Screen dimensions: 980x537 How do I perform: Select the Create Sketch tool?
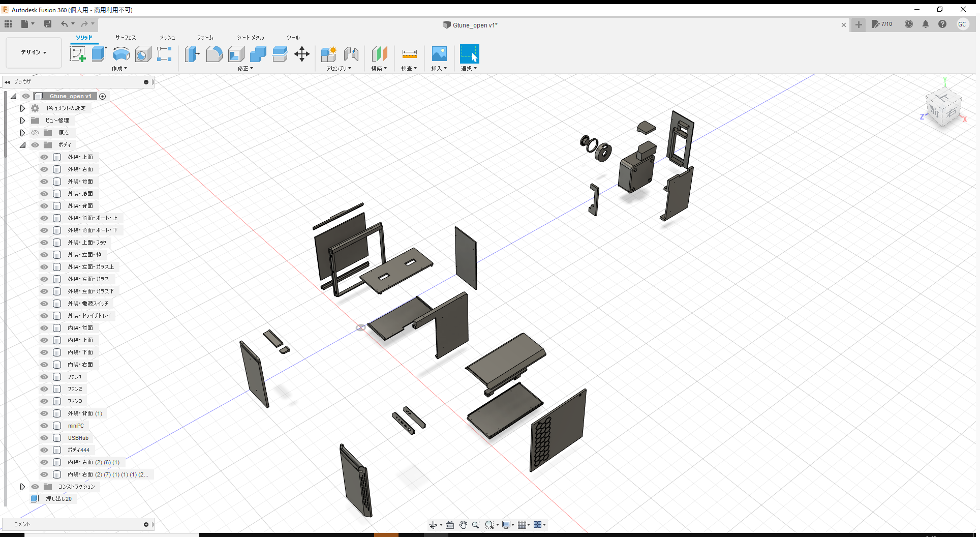coord(78,53)
